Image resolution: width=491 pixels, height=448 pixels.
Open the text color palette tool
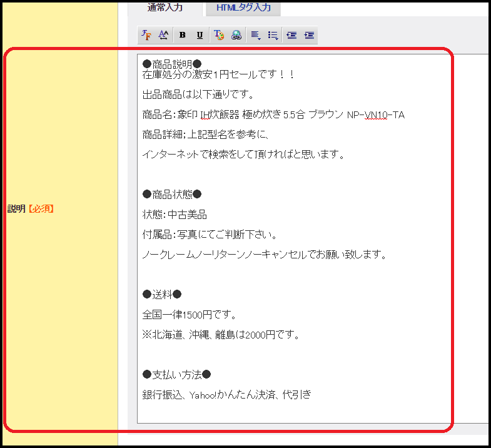[x=219, y=35]
